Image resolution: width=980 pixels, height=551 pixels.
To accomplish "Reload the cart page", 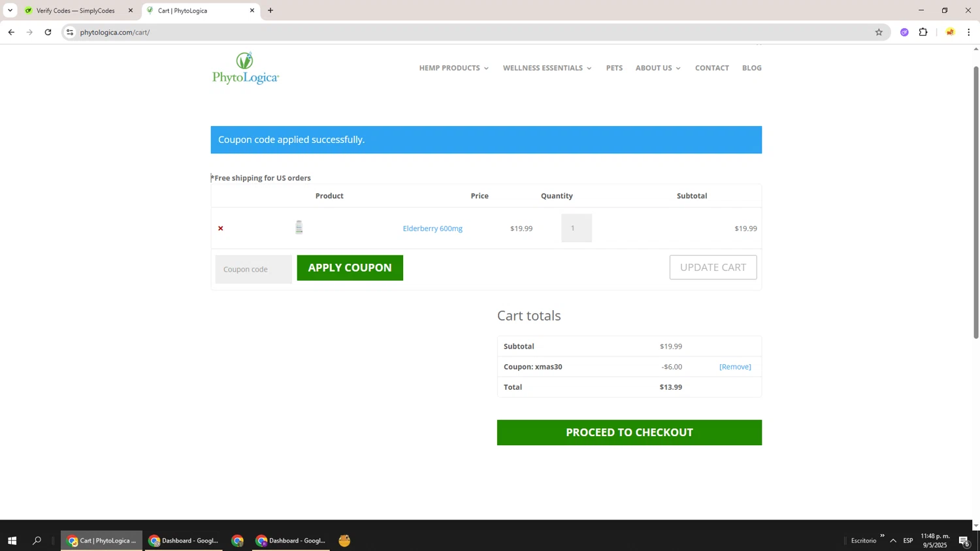I will pos(48,32).
